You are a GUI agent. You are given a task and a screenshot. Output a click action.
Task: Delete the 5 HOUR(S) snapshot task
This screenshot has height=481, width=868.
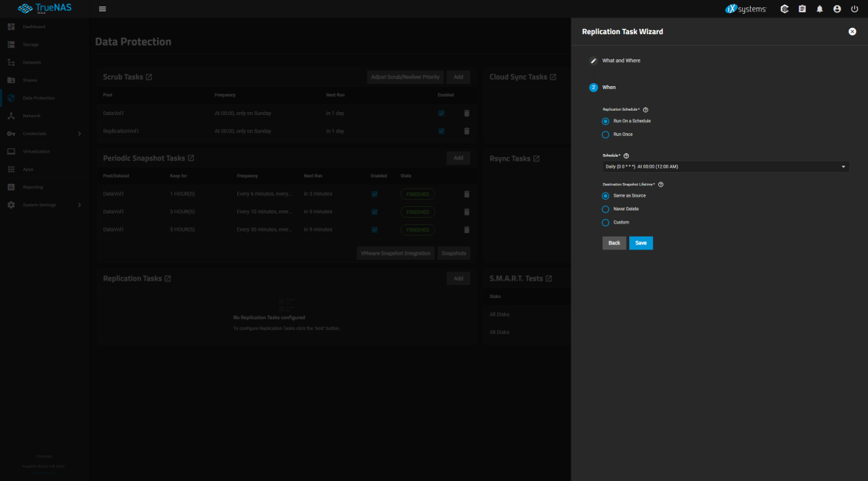467,229
